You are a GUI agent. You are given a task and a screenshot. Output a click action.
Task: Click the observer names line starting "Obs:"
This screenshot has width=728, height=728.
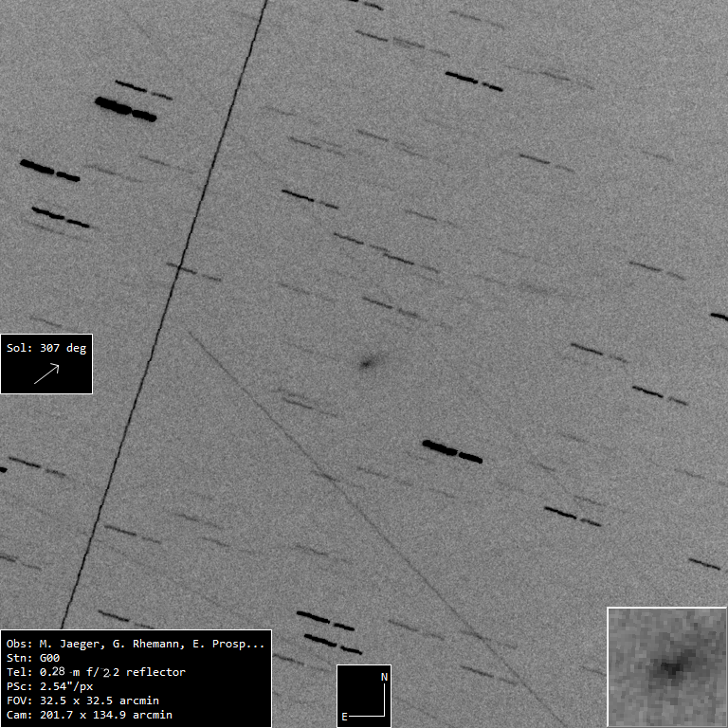click(135, 644)
